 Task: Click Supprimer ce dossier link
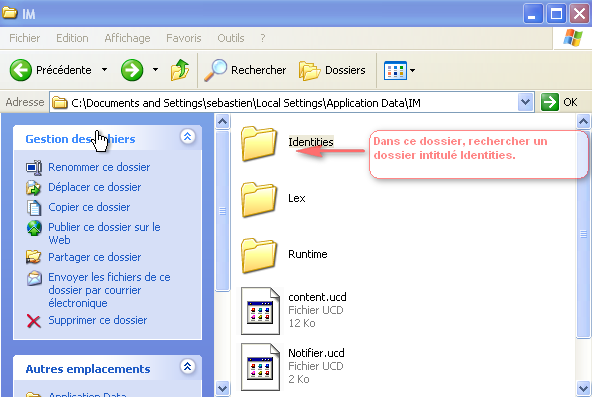click(97, 320)
